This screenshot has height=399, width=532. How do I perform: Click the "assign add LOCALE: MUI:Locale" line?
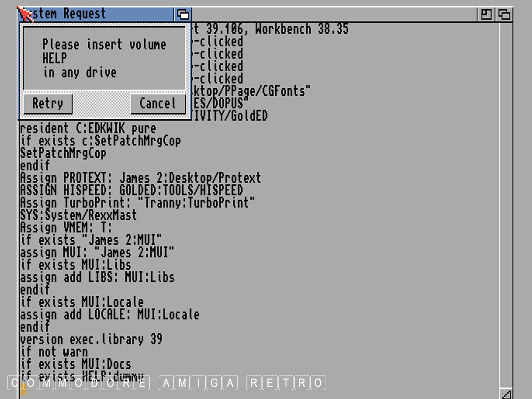click(110, 315)
